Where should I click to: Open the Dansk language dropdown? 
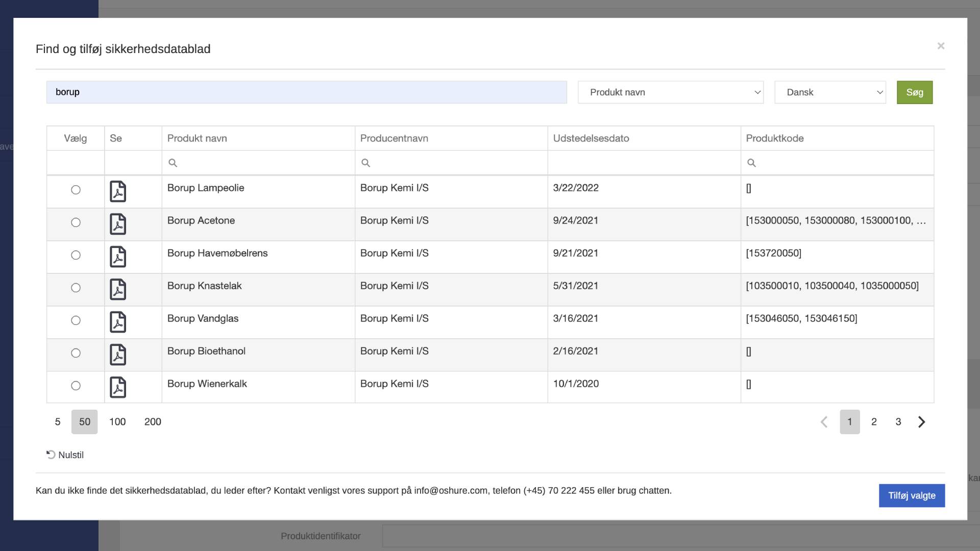830,92
